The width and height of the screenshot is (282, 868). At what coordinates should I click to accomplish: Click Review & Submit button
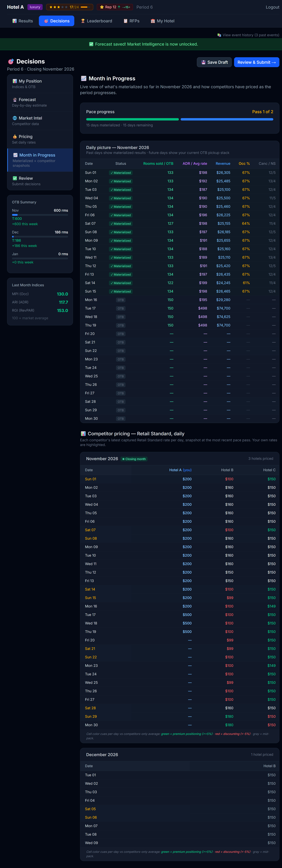256,62
